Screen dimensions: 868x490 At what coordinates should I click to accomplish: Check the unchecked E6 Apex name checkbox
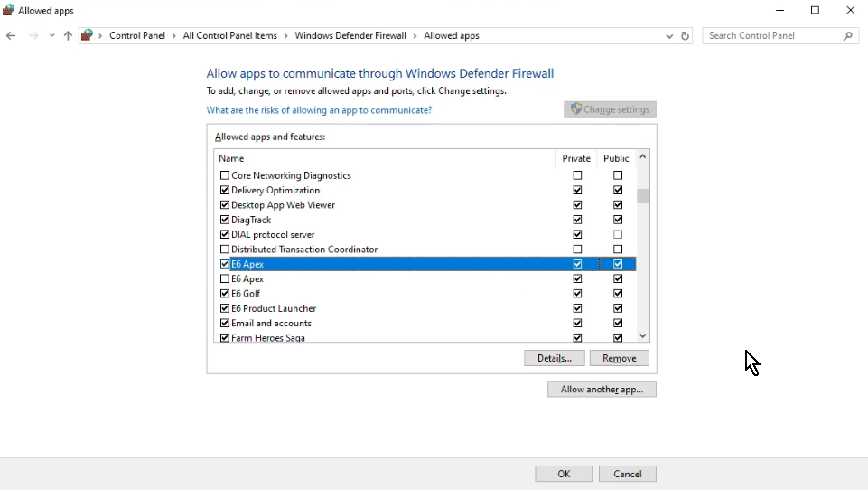click(x=225, y=278)
